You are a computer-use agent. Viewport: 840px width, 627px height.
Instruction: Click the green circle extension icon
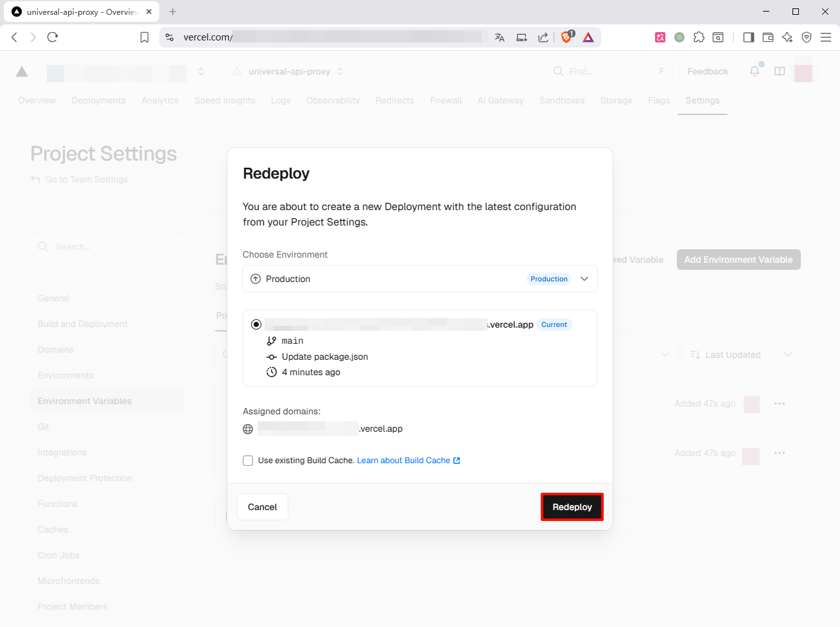pyautogui.click(x=679, y=37)
